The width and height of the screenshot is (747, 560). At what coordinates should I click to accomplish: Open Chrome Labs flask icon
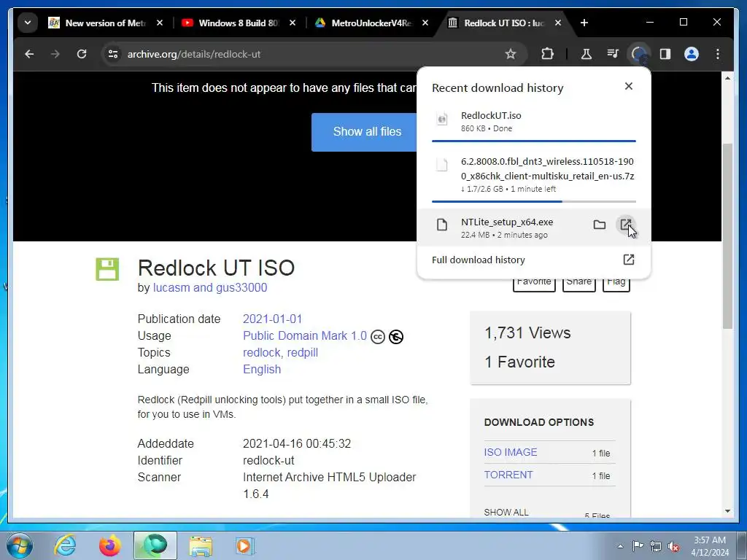[586, 54]
